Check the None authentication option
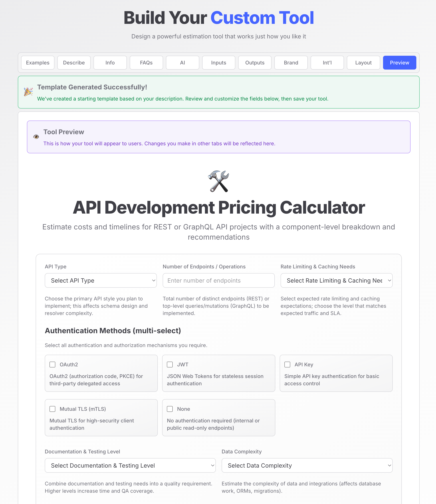This screenshot has width=436, height=504. 170,409
